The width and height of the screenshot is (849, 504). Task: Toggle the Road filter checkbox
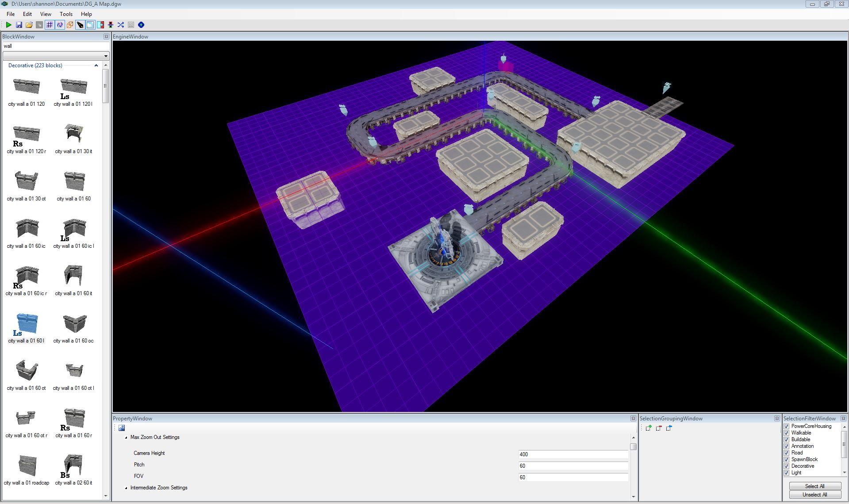point(787,453)
